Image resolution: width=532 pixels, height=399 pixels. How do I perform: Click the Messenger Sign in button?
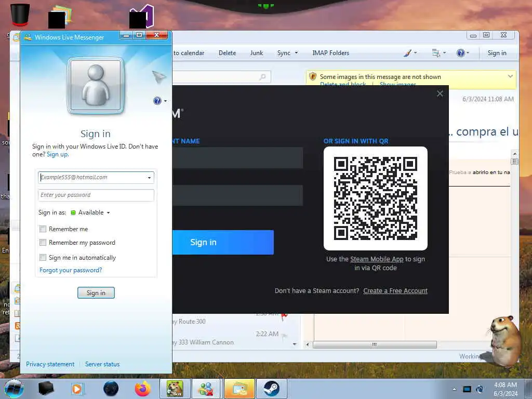coord(96,293)
